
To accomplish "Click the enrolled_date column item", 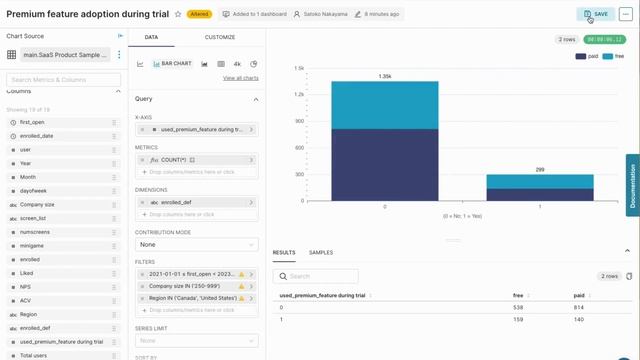I will [x=63, y=136].
